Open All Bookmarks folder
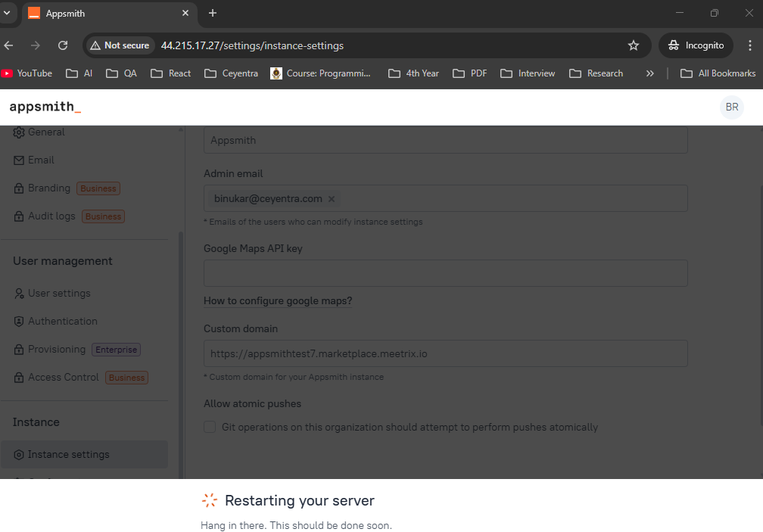Viewport: 763px width, 532px height. click(718, 73)
